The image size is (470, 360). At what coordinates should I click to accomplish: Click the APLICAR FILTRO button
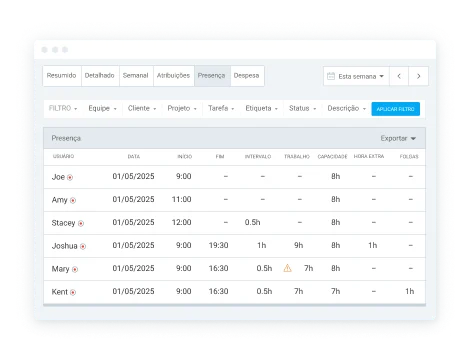click(395, 109)
